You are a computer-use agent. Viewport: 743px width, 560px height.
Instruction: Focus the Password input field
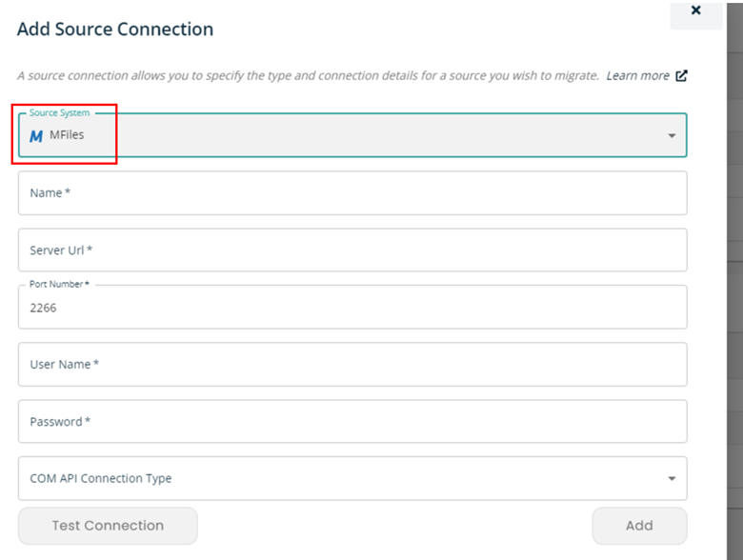[352, 422]
